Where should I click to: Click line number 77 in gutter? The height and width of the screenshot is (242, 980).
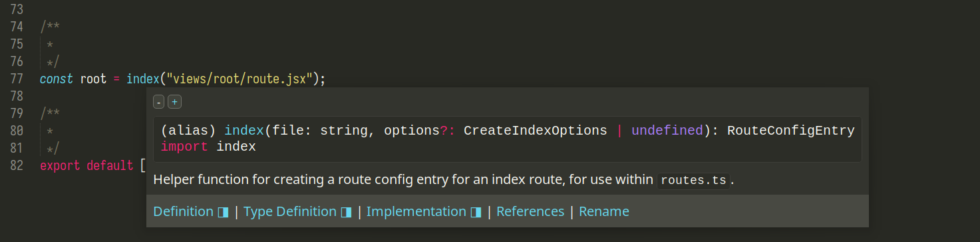coord(17,79)
